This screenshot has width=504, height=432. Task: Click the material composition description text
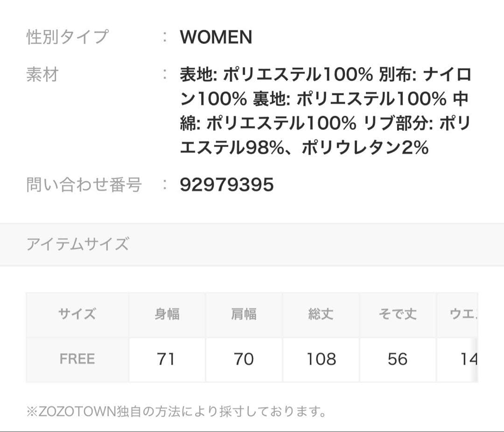[325, 111]
